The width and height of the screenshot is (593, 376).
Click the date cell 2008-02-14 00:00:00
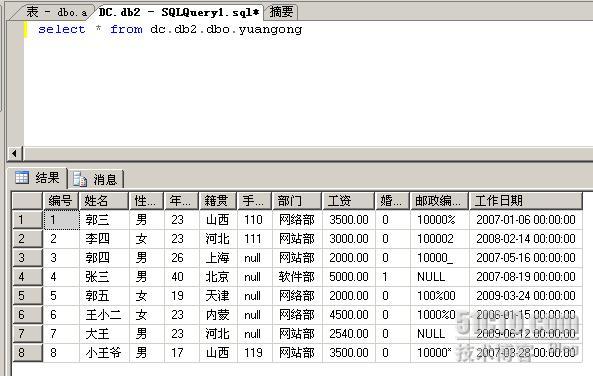(x=526, y=239)
